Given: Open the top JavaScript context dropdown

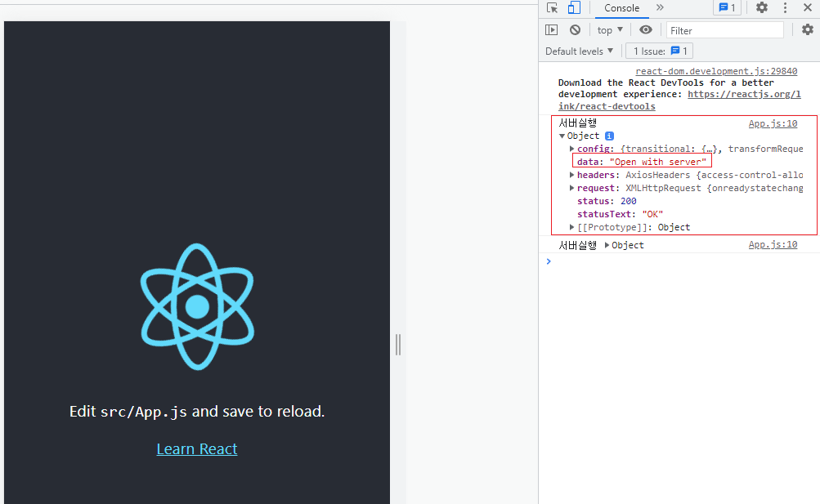Looking at the screenshot, I should point(610,30).
